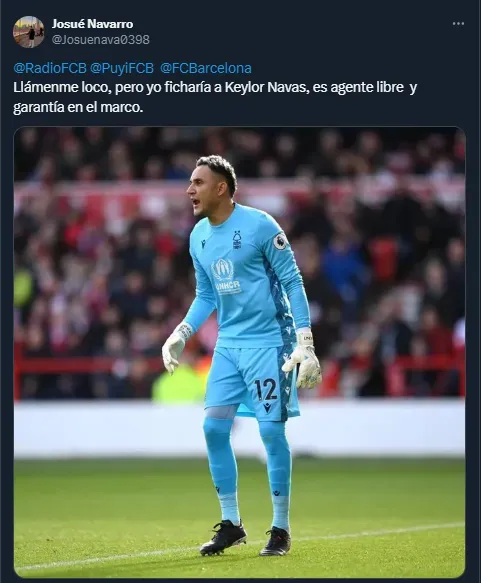
Task: Open the @RadioFCB mention
Action: [50, 68]
